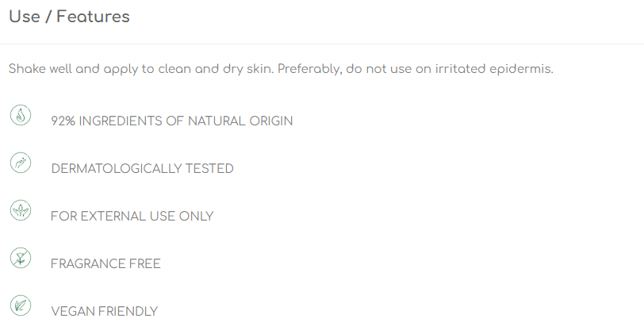This screenshot has height=330, width=644.
Task: Select the fragrance free crossed flower icon
Action: (x=21, y=258)
